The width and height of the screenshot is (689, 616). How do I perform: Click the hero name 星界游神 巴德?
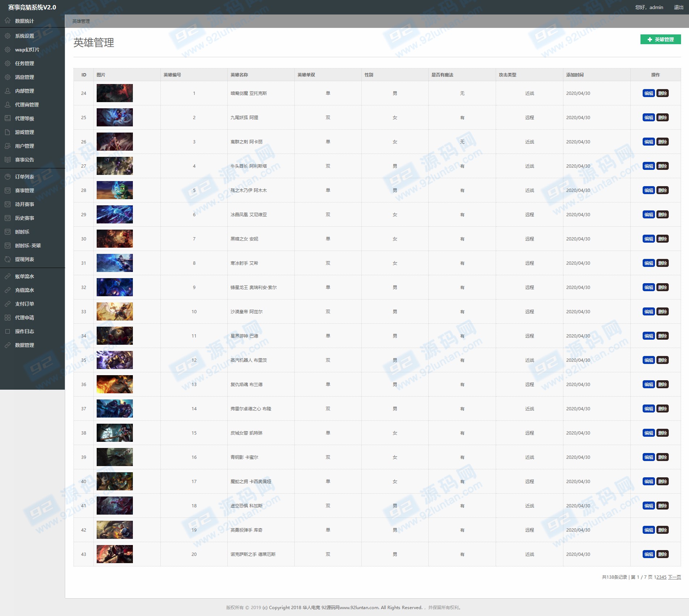[244, 336]
